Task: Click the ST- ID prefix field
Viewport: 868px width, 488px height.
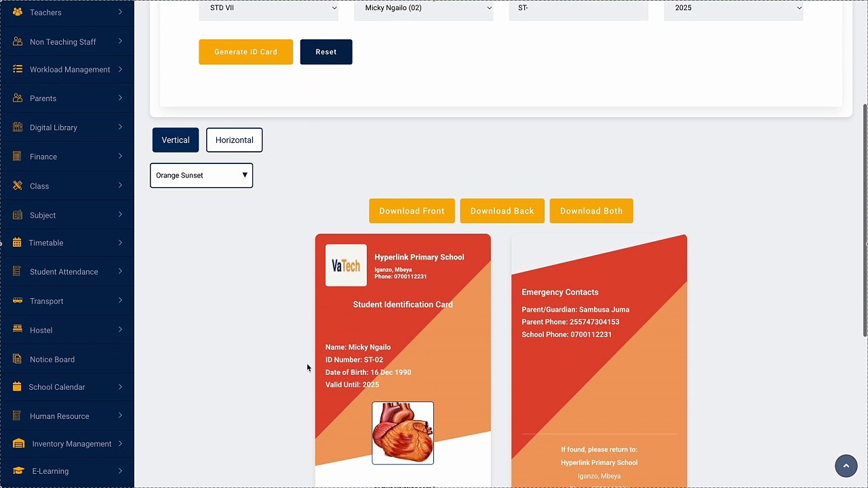Action: click(x=578, y=9)
